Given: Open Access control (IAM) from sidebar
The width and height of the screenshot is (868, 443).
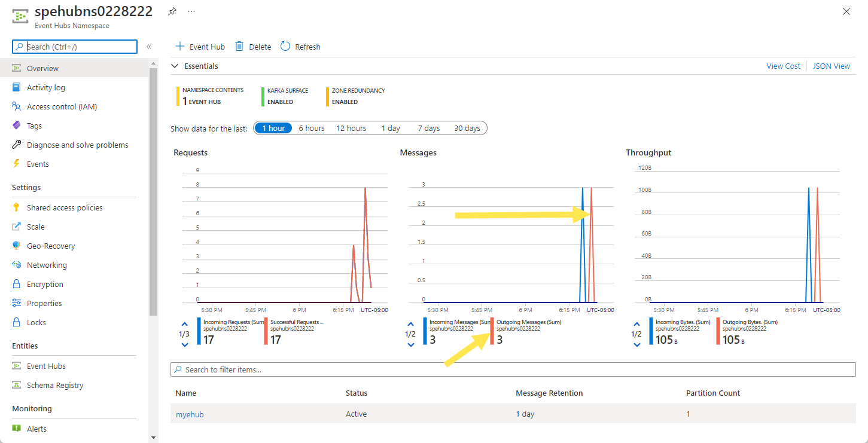Looking at the screenshot, I should point(62,106).
